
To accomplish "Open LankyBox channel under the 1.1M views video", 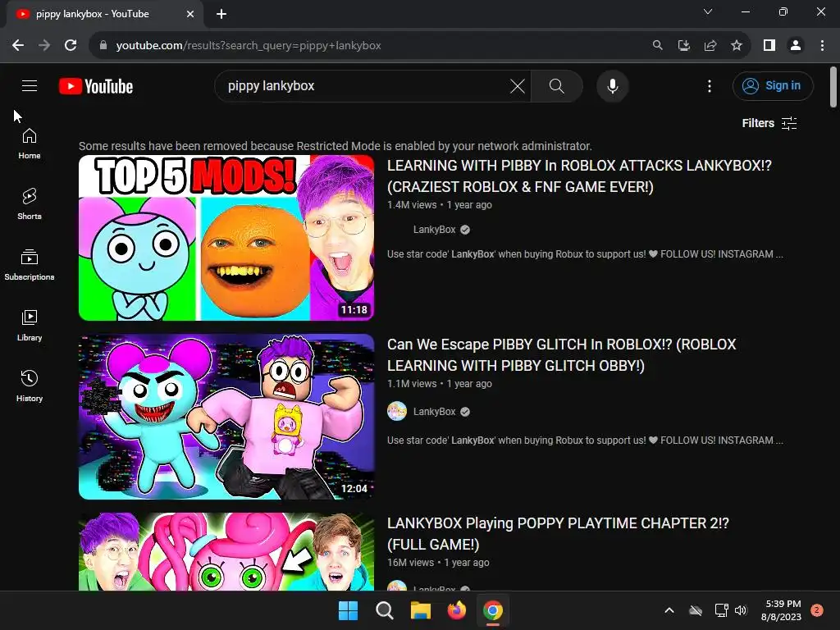I will (x=435, y=412).
